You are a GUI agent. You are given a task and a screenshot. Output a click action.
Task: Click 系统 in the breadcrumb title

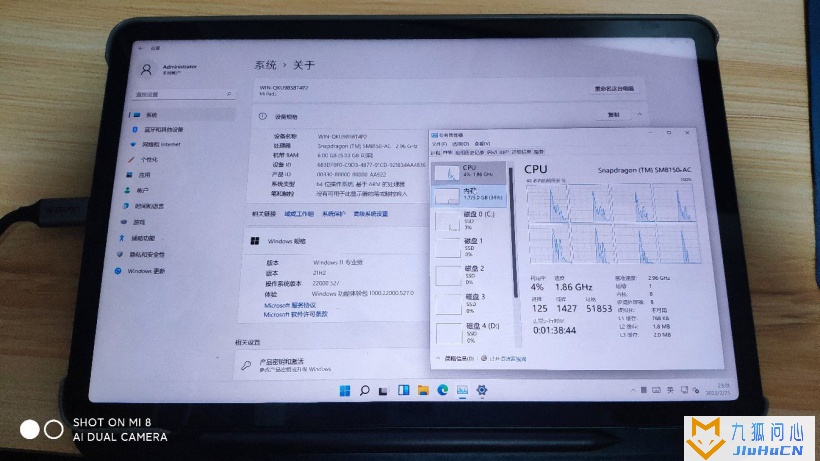[x=265, y=65]
